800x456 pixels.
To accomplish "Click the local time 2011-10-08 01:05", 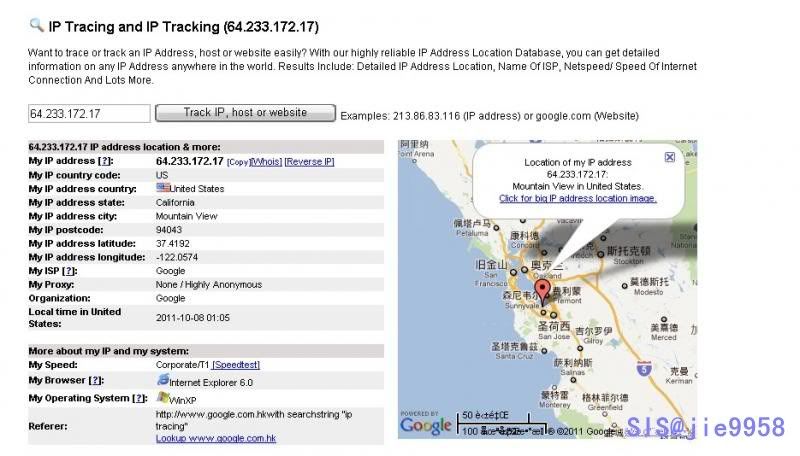I will [193, 318].
